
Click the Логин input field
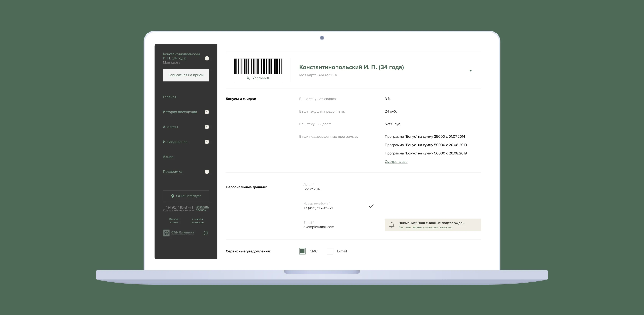click(x=338, y=187)
